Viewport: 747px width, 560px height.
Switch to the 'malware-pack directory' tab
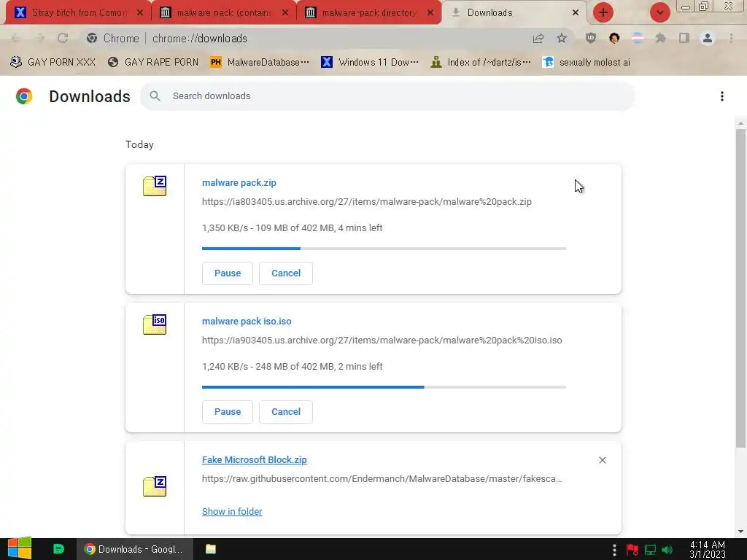click(369, 13)
